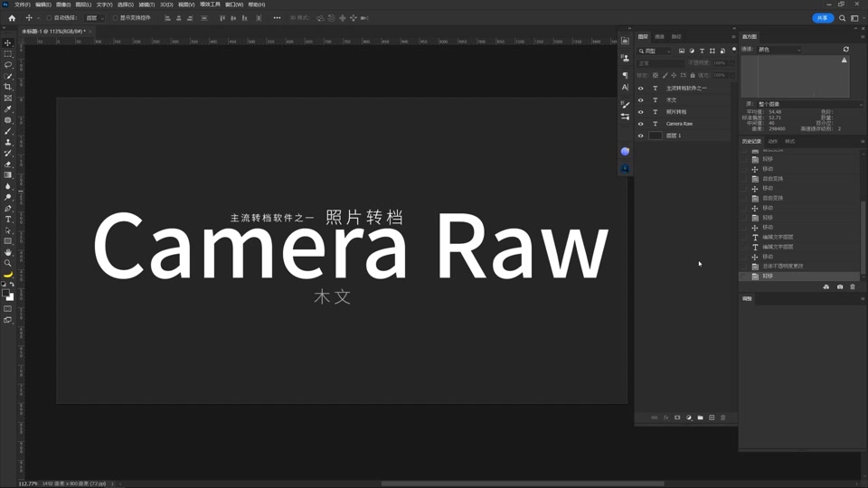868x488 pixels.
Task: Select the Path Selection arrow tool
Action: (8, 230)
